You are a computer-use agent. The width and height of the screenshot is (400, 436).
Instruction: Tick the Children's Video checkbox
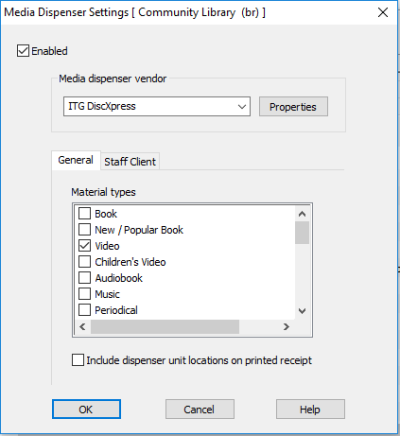85,262
